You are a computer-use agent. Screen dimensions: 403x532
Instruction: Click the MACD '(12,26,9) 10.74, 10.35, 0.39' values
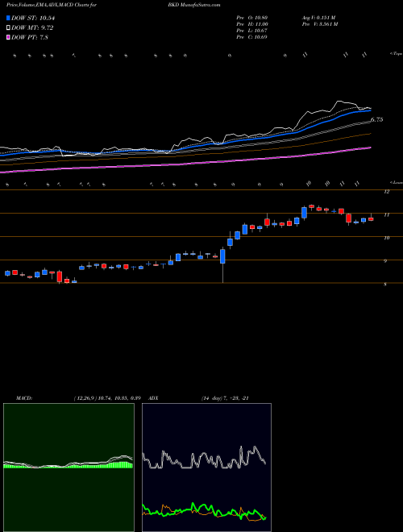pyautogui.click(x=107, y=398)
